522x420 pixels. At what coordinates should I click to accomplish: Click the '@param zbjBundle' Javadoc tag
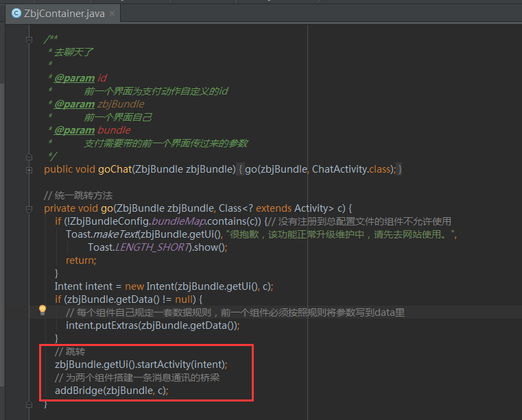[99, 104]
